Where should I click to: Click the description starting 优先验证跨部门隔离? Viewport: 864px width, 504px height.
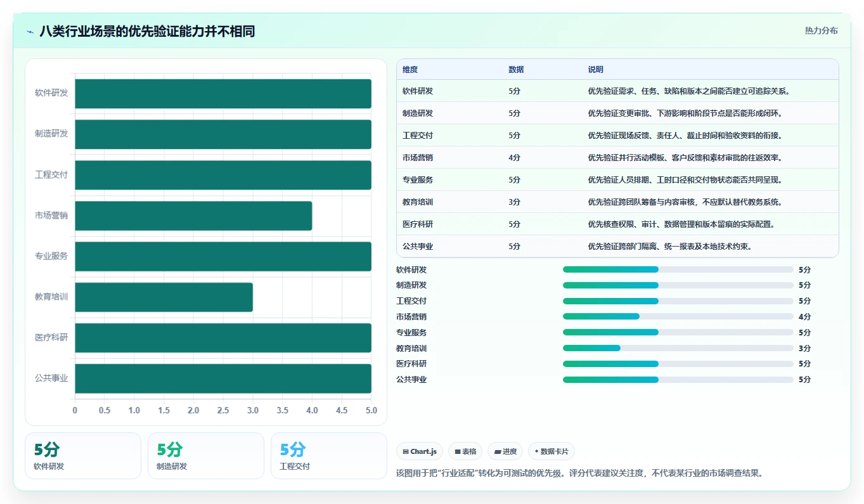(670, 247)
